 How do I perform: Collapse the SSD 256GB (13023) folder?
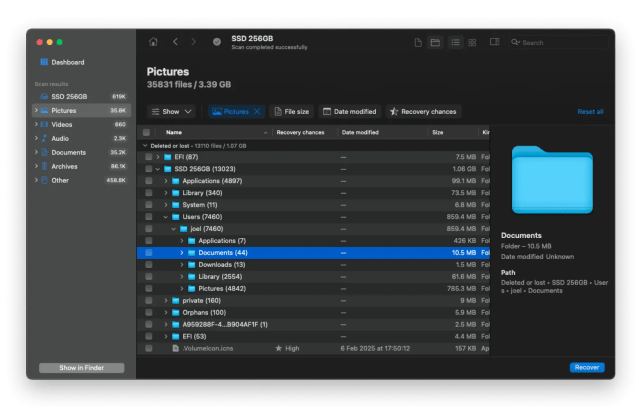coord(158,169)
